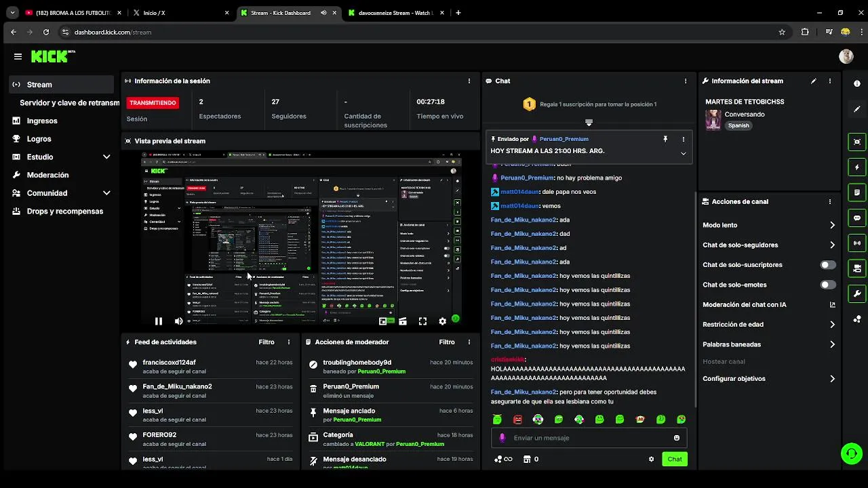
Task: Open the profile avatar menu
Action: click(846, 57)
